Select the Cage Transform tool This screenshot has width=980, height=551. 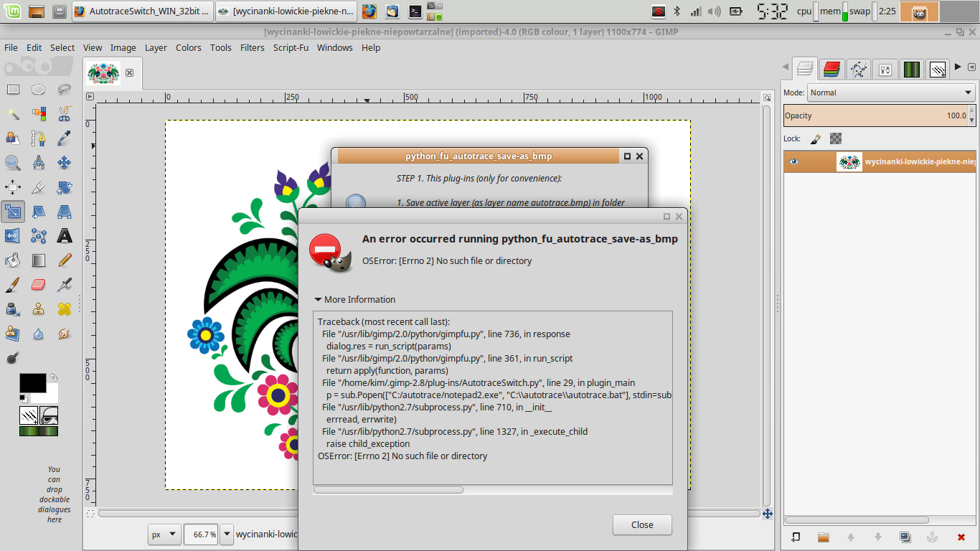tap(39, 236)
